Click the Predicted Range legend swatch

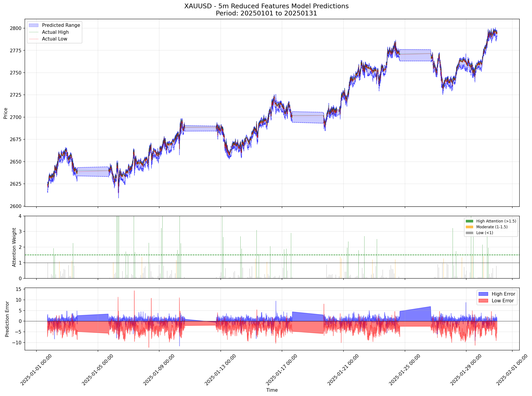pyautogui.click(x=34, y=25)
